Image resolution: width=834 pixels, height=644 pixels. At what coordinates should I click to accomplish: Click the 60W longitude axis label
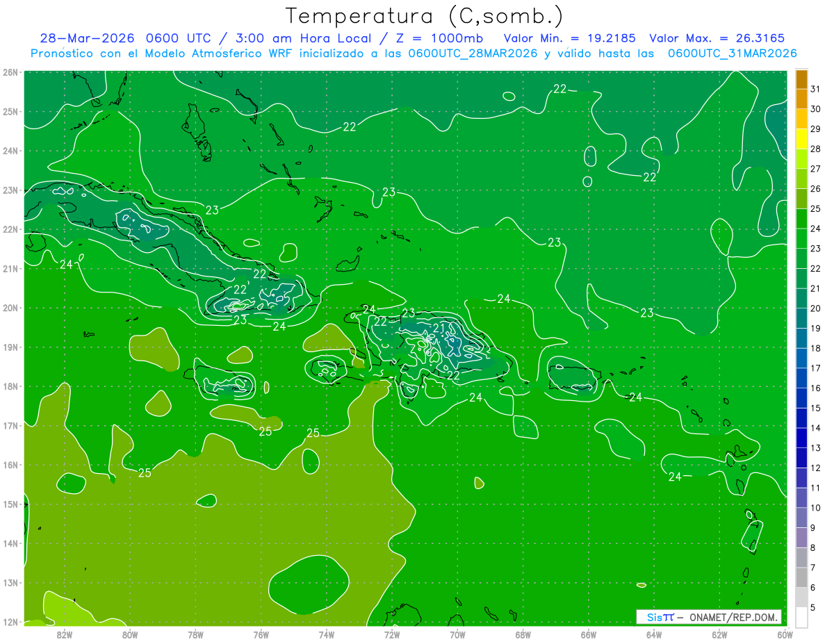pos(785,635)
